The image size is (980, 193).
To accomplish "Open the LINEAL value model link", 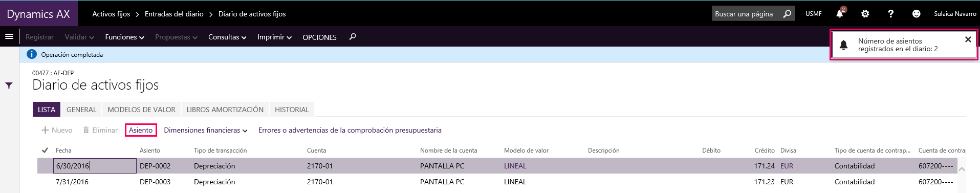I will (515, 166).
